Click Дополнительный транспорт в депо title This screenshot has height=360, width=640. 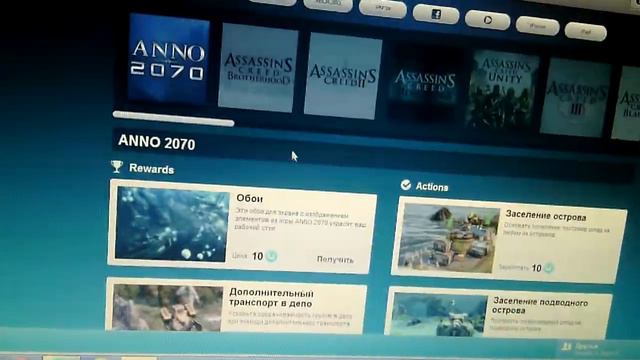pyautogui.click(x=271, y=298)
